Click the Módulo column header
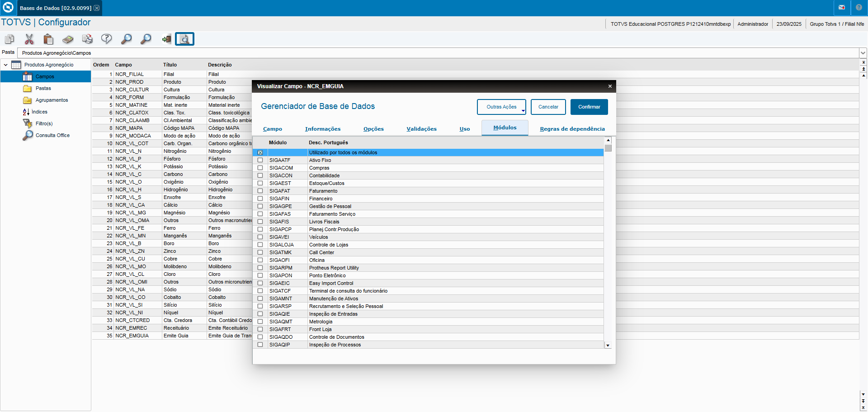 278,142
